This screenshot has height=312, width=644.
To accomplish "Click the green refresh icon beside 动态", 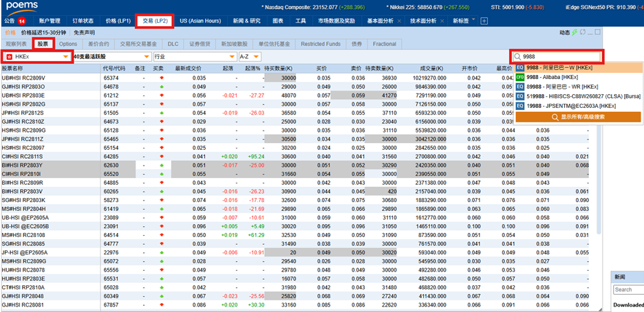I will (575, 32).
